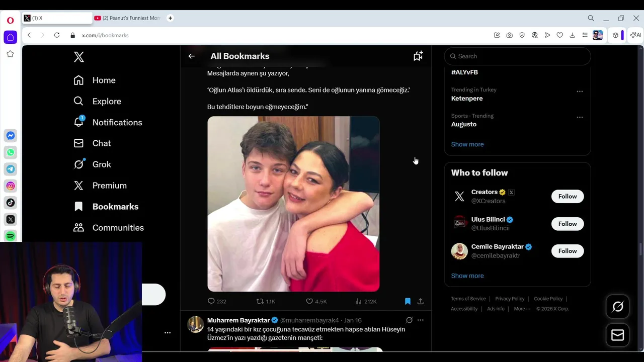The width and height of the screenshot is (644, 362).
Task: Click the translate page icon
Action: 534,35
